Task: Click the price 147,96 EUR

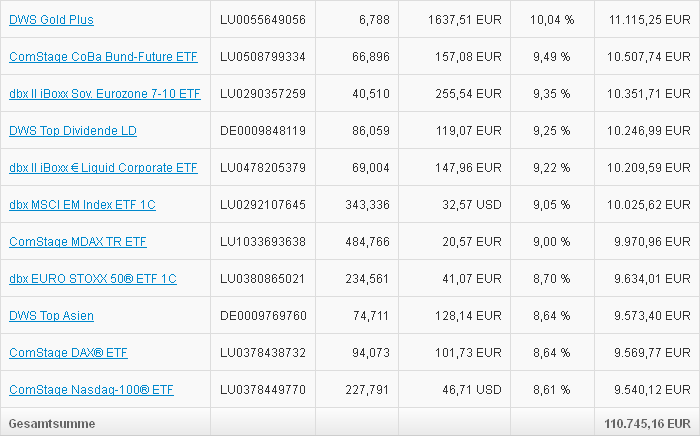Action: pos(468,168)
